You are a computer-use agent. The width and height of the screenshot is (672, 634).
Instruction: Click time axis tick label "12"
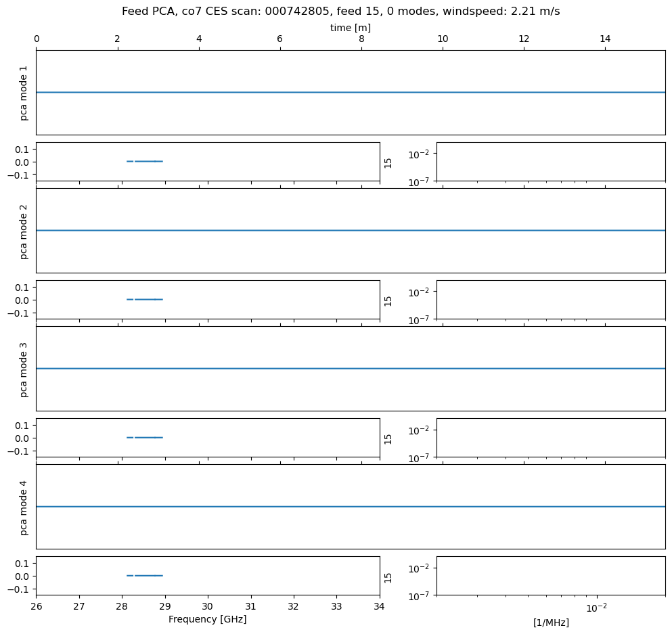click(x=524, y=39)
